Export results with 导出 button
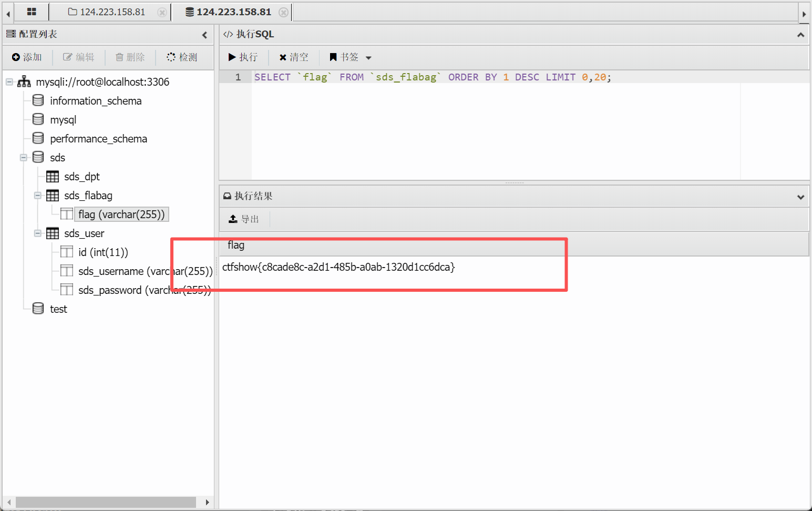 pyautogui.click(x=244, y=219)
